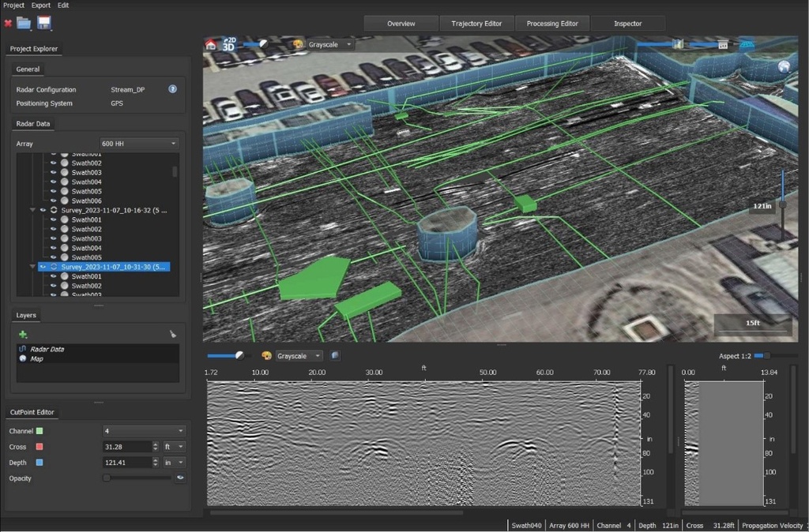Switch to the Trajectory Editor tab
The height and width of the screenshot is (532, 809).
click(x=476, y=23)
